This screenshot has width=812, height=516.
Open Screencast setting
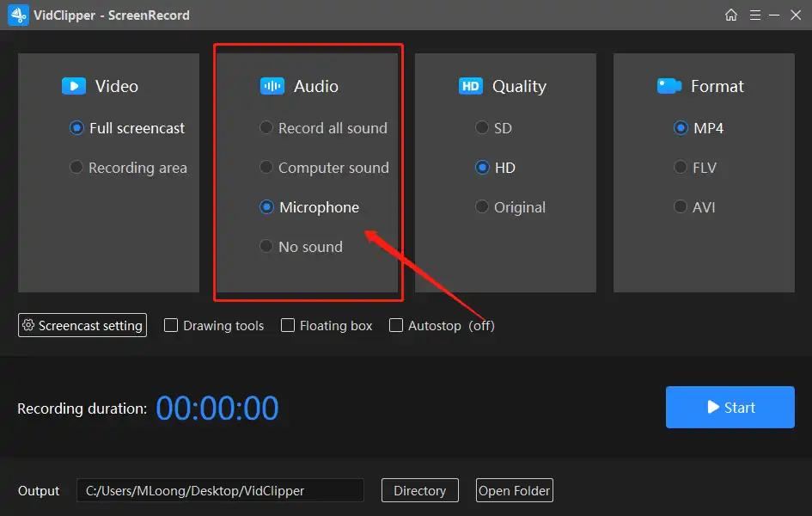(82, 325)
